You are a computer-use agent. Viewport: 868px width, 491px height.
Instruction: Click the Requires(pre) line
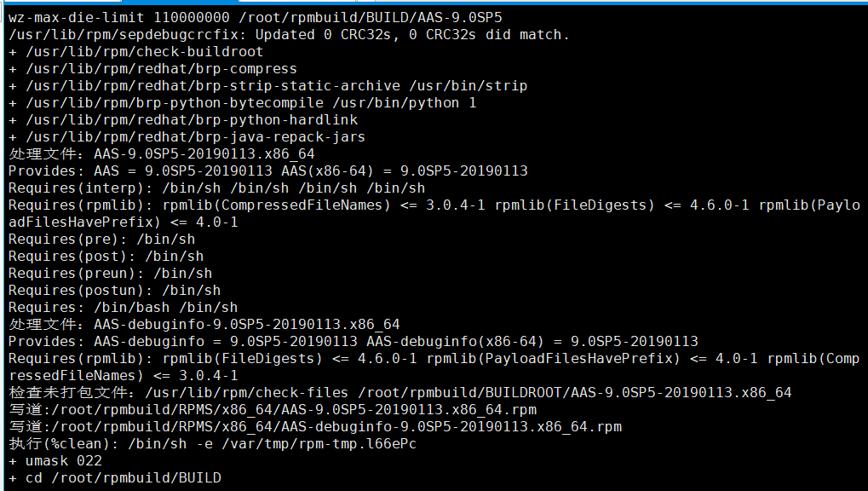tap(101, 239)
